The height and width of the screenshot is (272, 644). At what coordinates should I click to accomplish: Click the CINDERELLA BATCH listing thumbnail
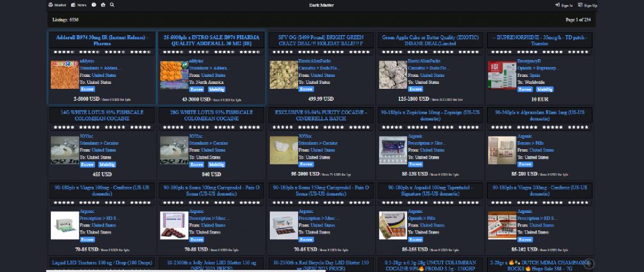click(x=284, y=150)
